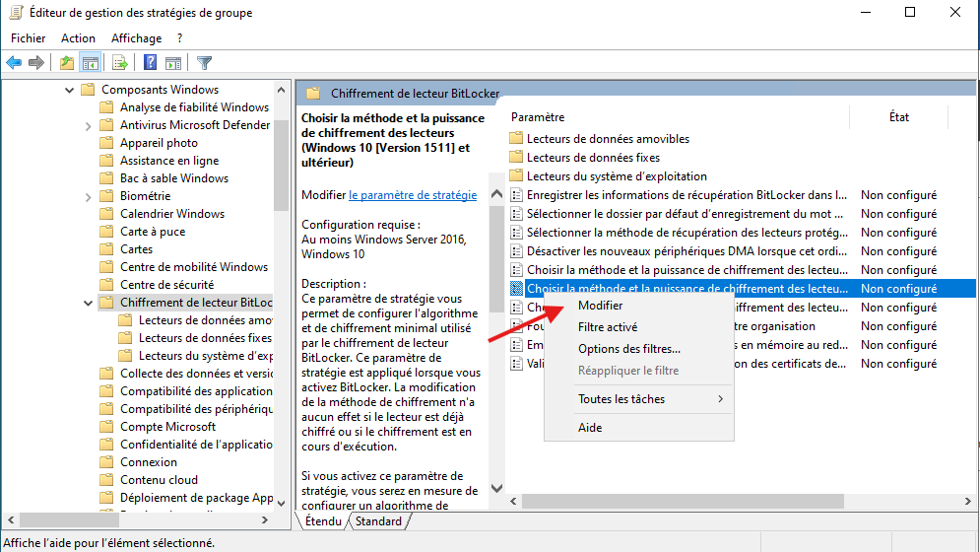The width and height of the screenshot is (980, 552).
Task: Click the État column header
Action: (899, 117)
